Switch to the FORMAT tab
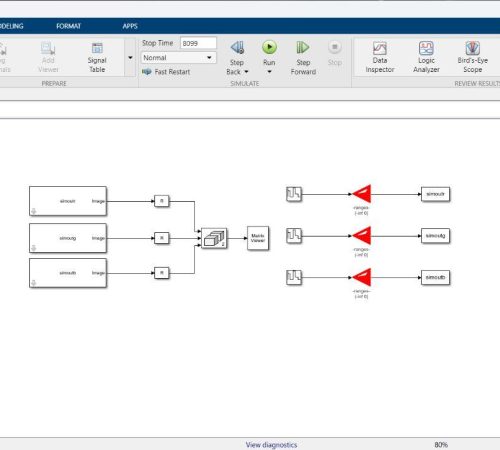This screenshot has width=500, height=450. pyautogui.click(x=68, y=26)
